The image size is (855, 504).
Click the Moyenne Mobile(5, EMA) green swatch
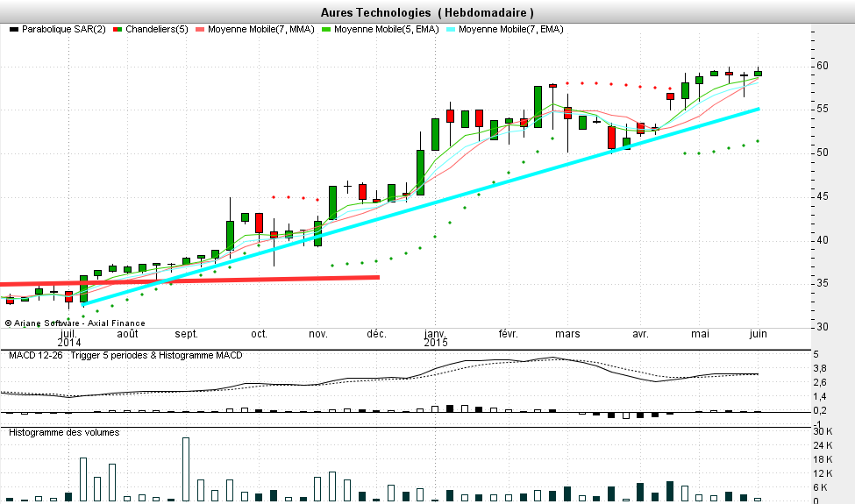[326, 30]
